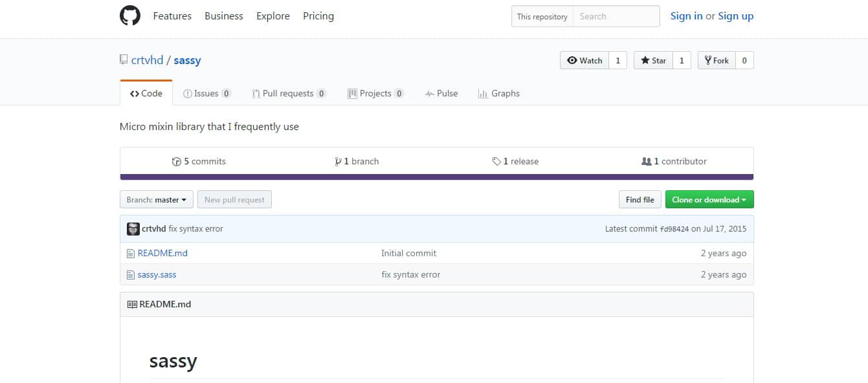Click the Find file button
Image resolution: width=868 pixels, height=383 pixels.
point(640,199)
